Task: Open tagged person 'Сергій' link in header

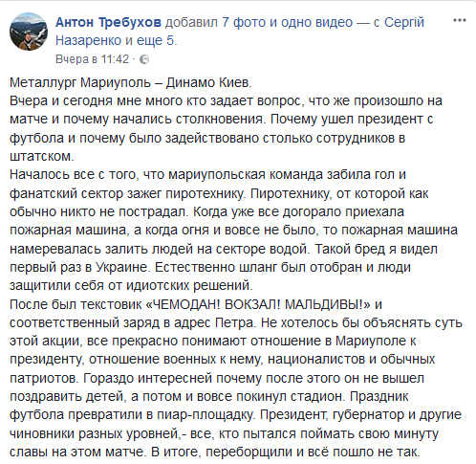Action: click(x=404, y=22)
